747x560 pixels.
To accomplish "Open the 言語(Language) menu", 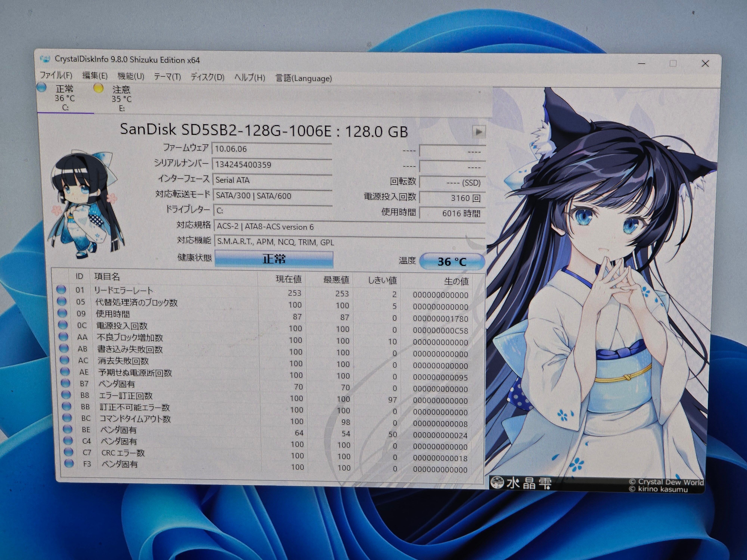I will pyautogui.click(x=304, y=78).
